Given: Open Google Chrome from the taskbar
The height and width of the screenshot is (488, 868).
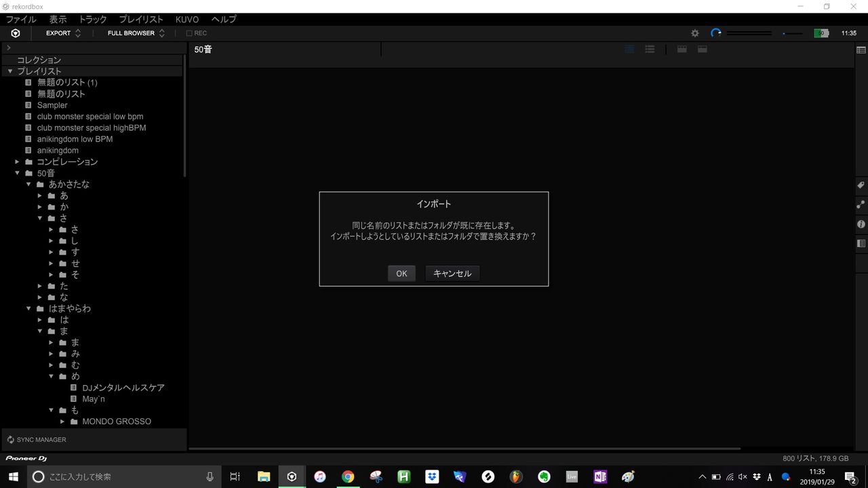Looking at the screenshot, I should pos(348,476).
